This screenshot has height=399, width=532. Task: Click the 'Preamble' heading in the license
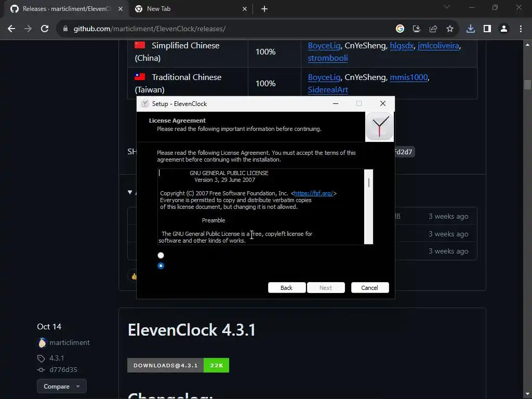coord(214,220)
